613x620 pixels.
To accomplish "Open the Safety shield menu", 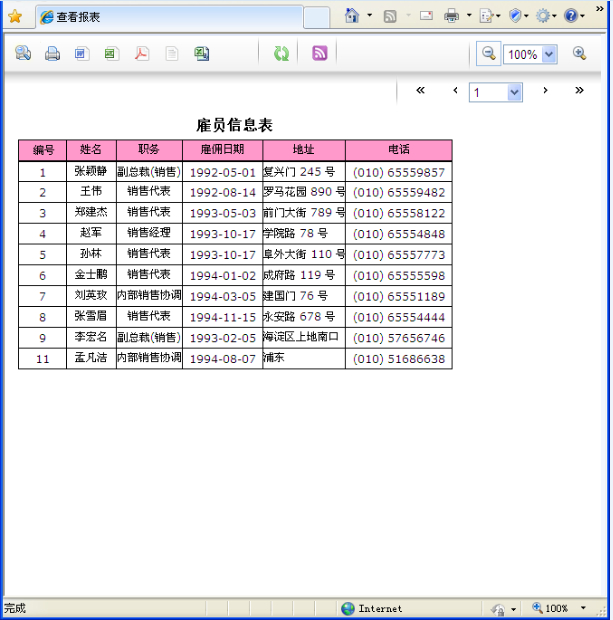I will click(x=518, y=16).
